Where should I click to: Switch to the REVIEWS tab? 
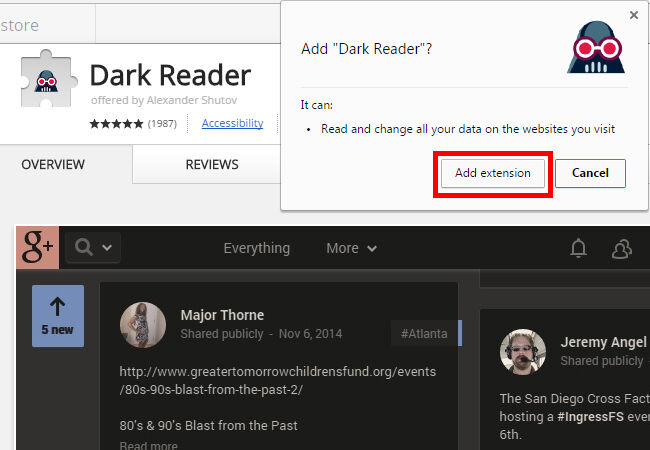click(x=212, y=165)
